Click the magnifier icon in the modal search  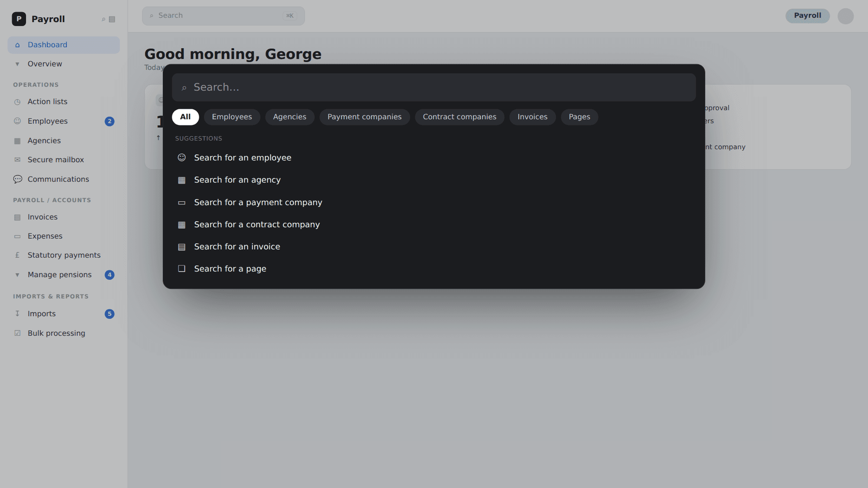click(184, 88)
